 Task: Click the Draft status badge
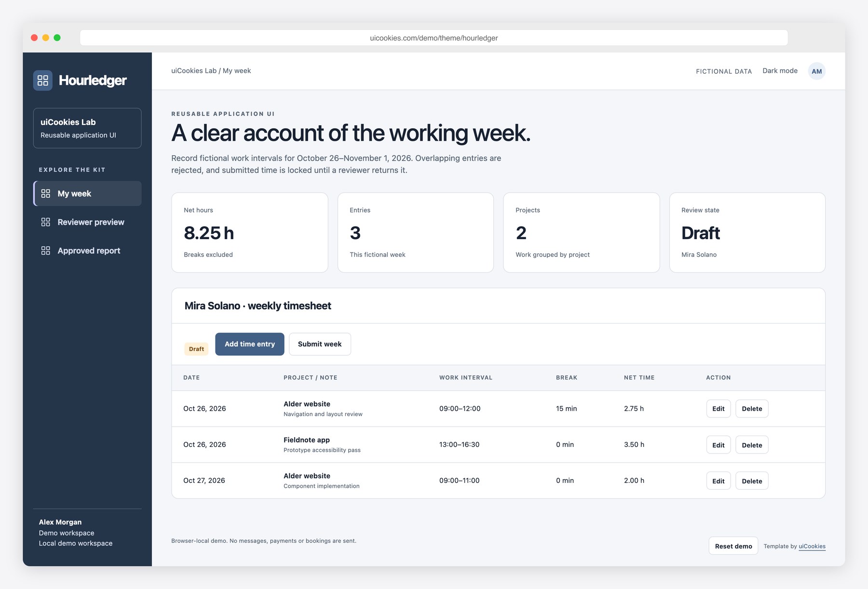[x=196, y=349]
